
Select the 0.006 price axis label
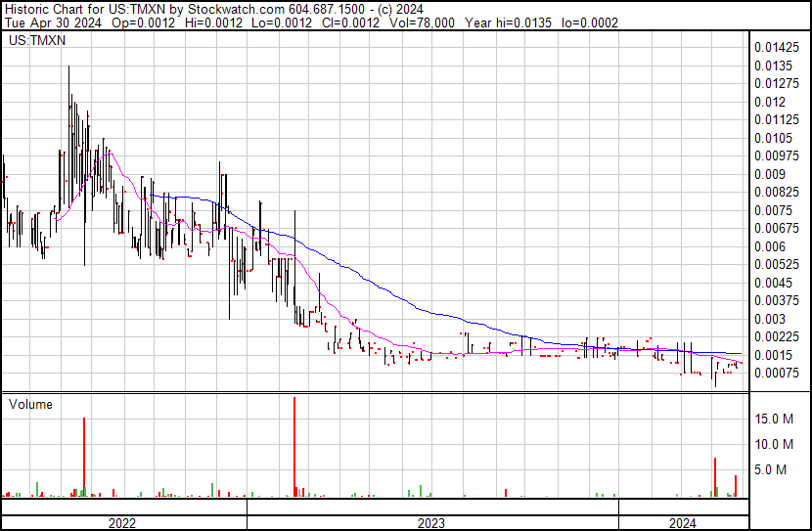(x=770, y=246)
